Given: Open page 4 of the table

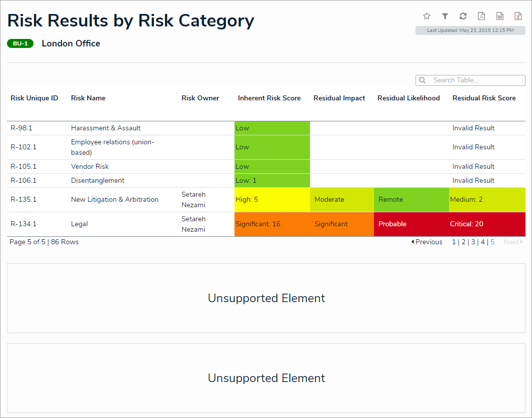Looking at the screenshot, I should (482, 242).
